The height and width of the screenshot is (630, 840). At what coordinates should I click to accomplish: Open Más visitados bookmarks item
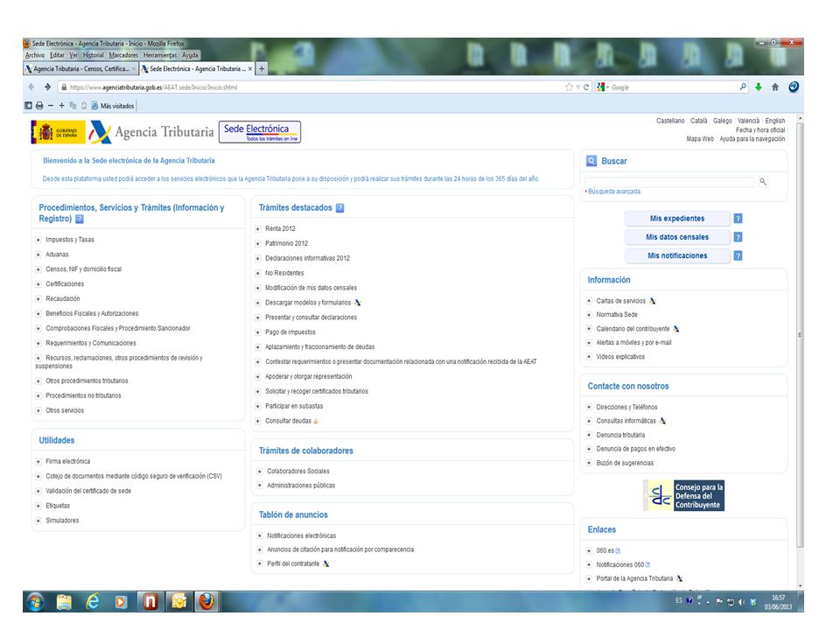click(113, 106)
